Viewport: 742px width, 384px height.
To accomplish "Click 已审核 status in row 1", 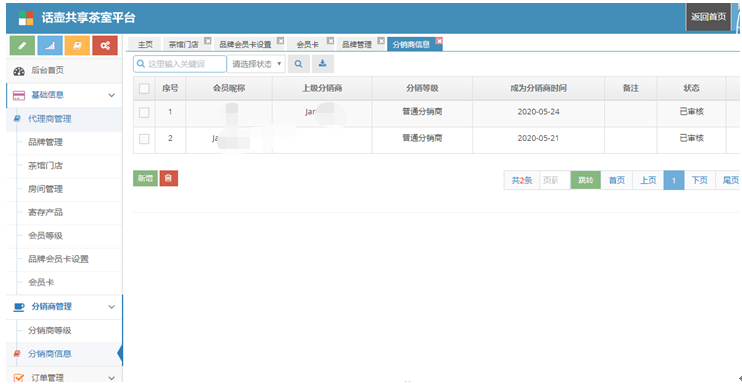I will click(691, 112).
